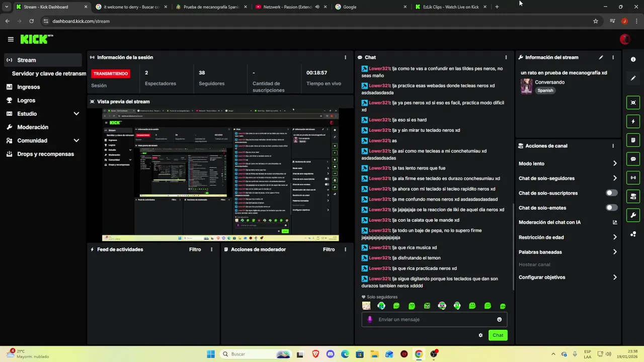
Task: Toggle the broadcast signal widget icon in sidebar
Action: pyautogui.click(x=633, y=177)
